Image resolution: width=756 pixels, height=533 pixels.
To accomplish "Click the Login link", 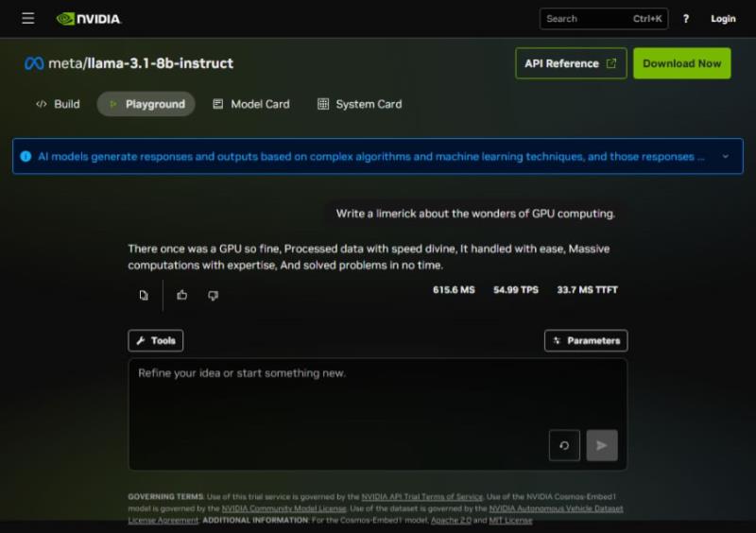I will point(723,19).
